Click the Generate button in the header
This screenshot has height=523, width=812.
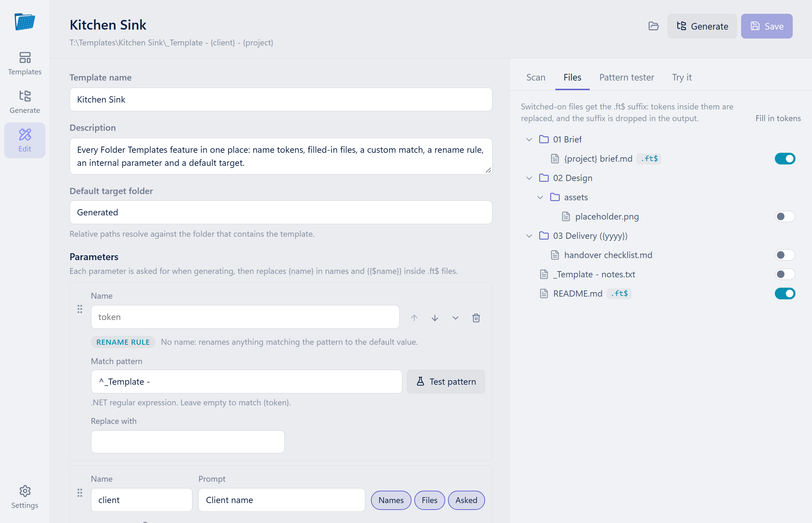(702, 26)
